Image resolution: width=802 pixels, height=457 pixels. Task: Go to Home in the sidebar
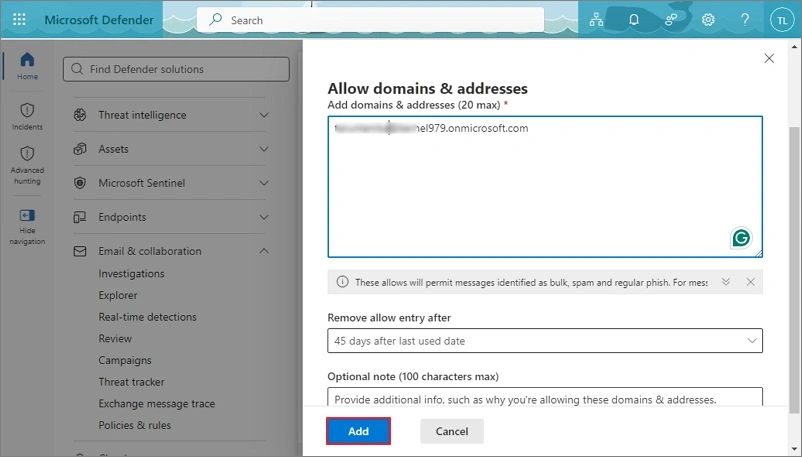click(x=27, y=66)
